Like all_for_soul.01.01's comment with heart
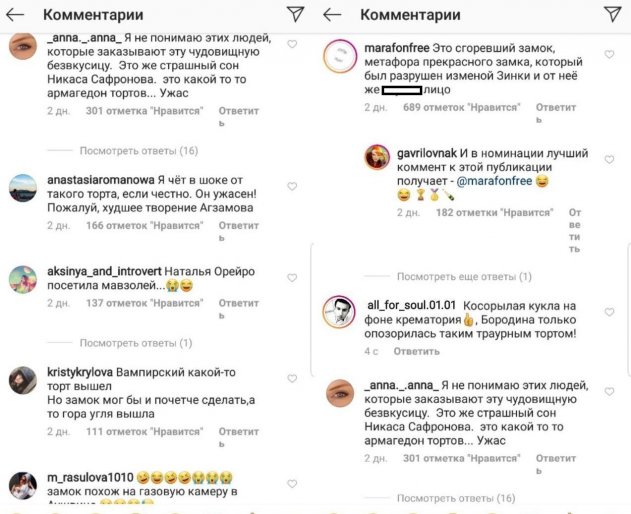Screen dimensions: 631x514 (x=609, y=312)
